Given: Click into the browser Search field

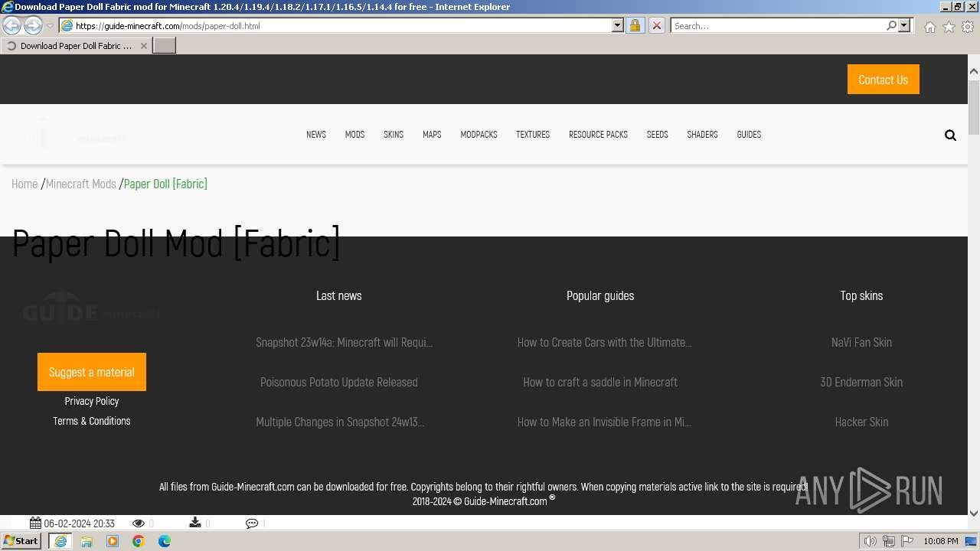Looking at the screenshot, I should [x=779, y=25].
